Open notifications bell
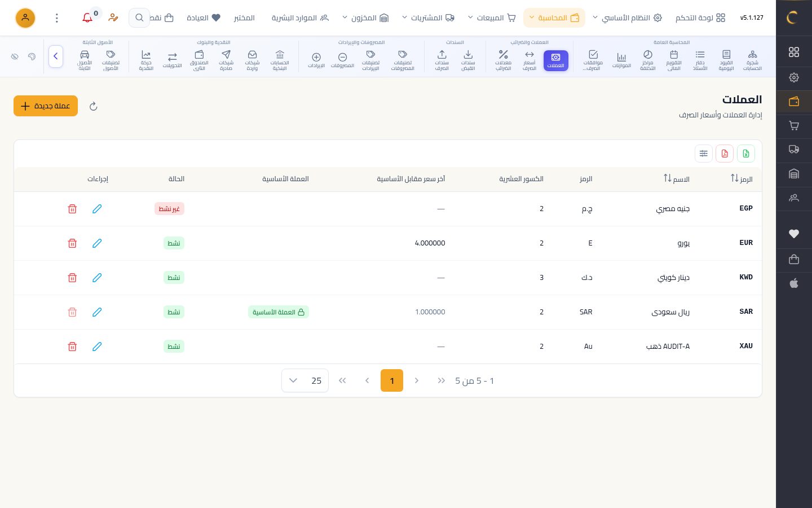 coord(87,18)
